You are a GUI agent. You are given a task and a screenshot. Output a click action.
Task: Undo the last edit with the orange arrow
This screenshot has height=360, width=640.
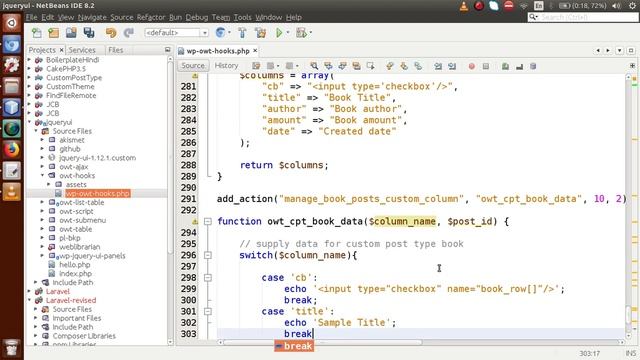click(111, 33)
